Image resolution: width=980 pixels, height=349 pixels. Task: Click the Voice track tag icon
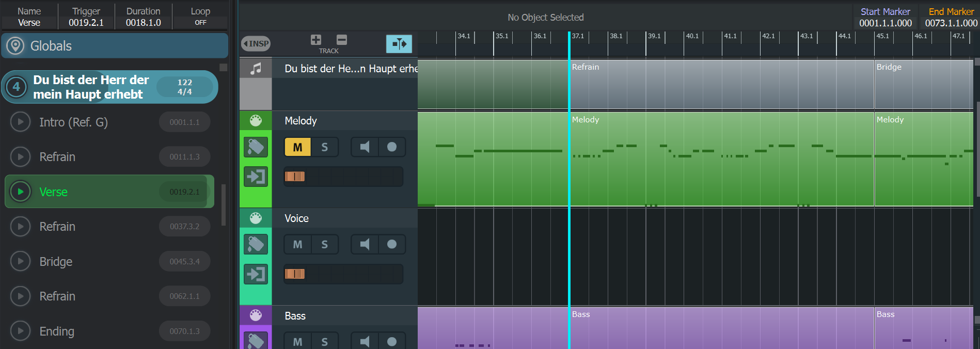click(x=256, y=244)
